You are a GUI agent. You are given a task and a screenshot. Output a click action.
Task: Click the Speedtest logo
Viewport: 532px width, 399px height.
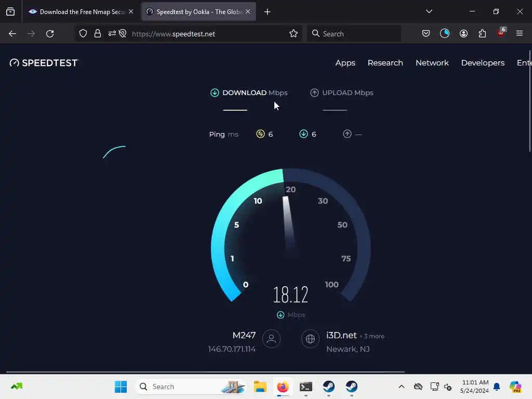point(44,63)
